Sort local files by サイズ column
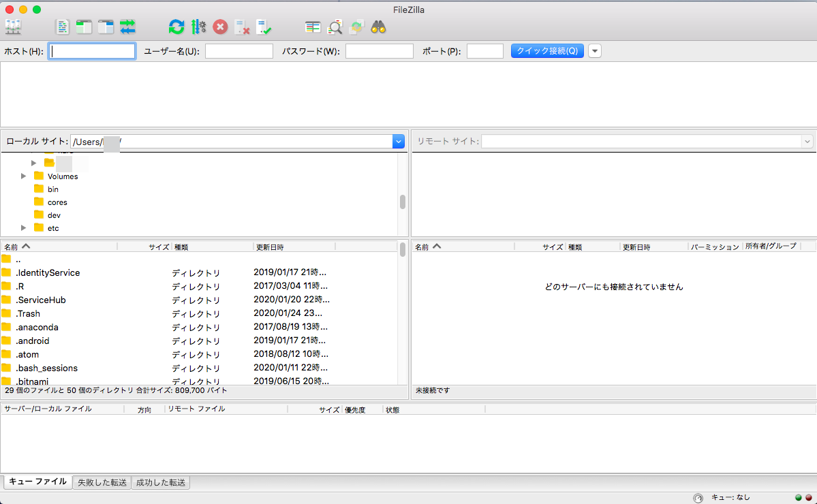 point(144,247)
